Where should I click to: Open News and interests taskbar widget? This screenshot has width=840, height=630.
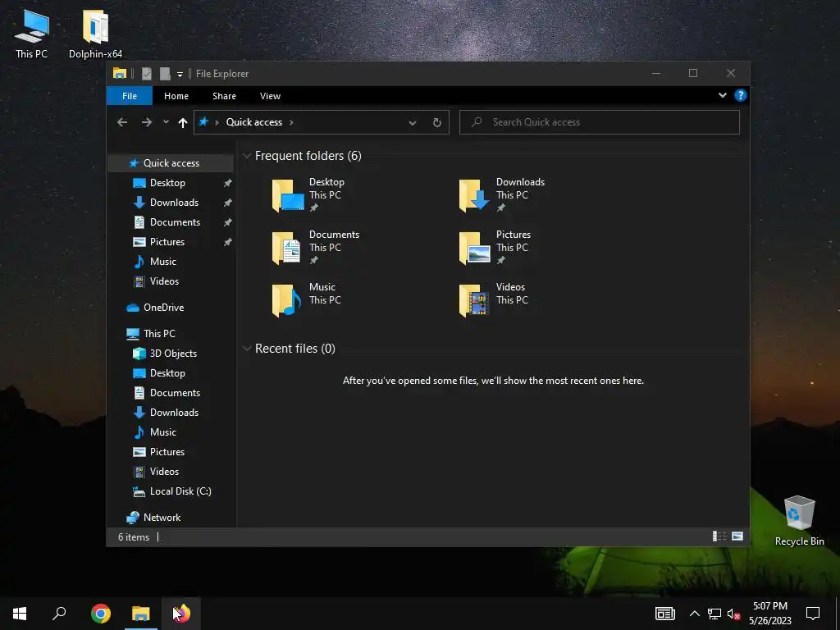pos(664,614)
